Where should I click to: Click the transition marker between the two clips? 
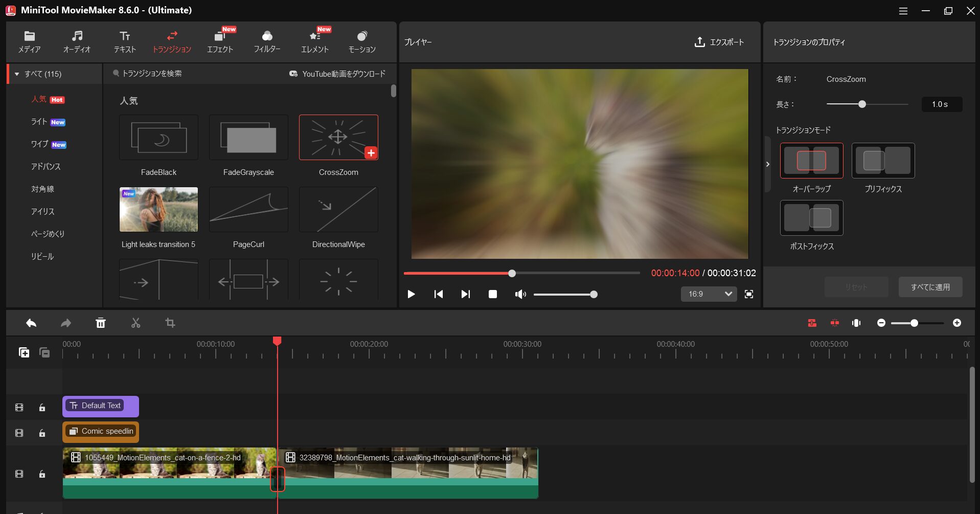[x=278, y=479]
